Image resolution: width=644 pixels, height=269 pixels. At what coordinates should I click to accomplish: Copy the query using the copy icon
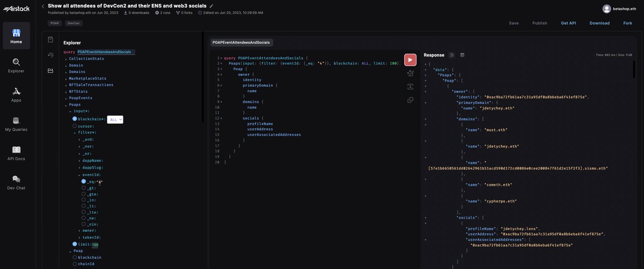click(410, 100)
